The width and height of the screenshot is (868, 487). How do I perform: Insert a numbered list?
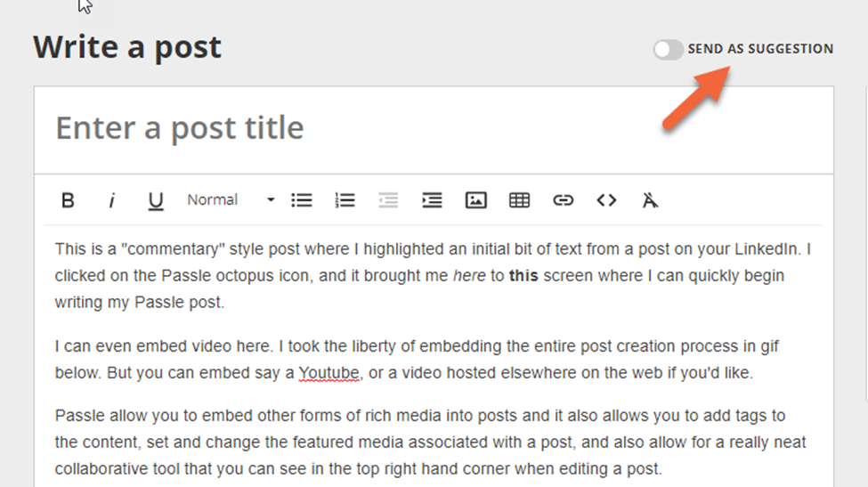pyautogui.click(x=345, y=200)
